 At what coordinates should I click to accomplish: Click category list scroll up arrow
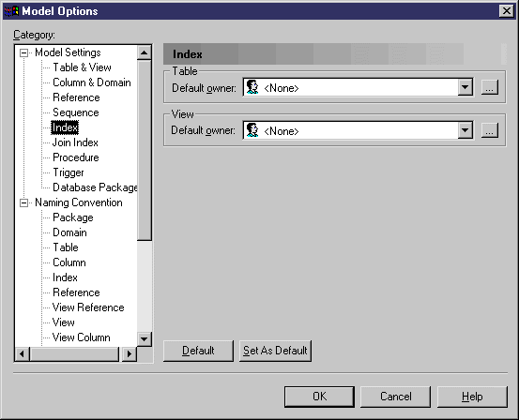(145, 52)
